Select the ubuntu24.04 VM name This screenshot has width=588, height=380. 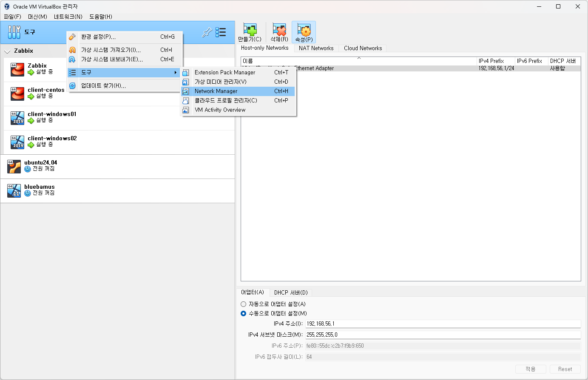(x=41, y=163)
